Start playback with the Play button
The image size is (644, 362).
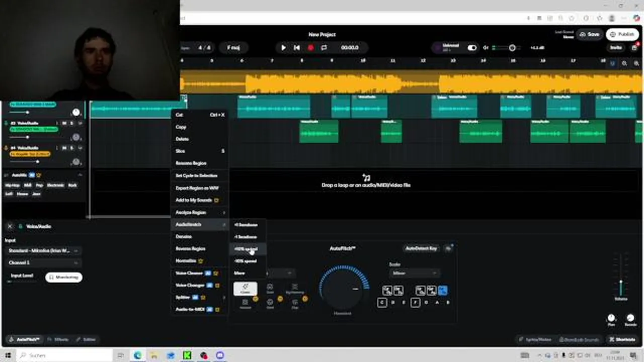[283, 48]
